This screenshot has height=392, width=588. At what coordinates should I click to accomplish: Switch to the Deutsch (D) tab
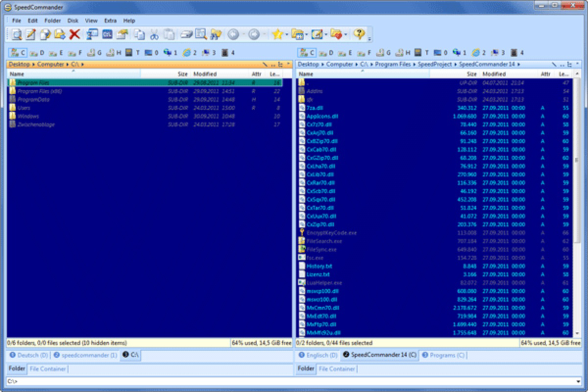pos(29,355)
